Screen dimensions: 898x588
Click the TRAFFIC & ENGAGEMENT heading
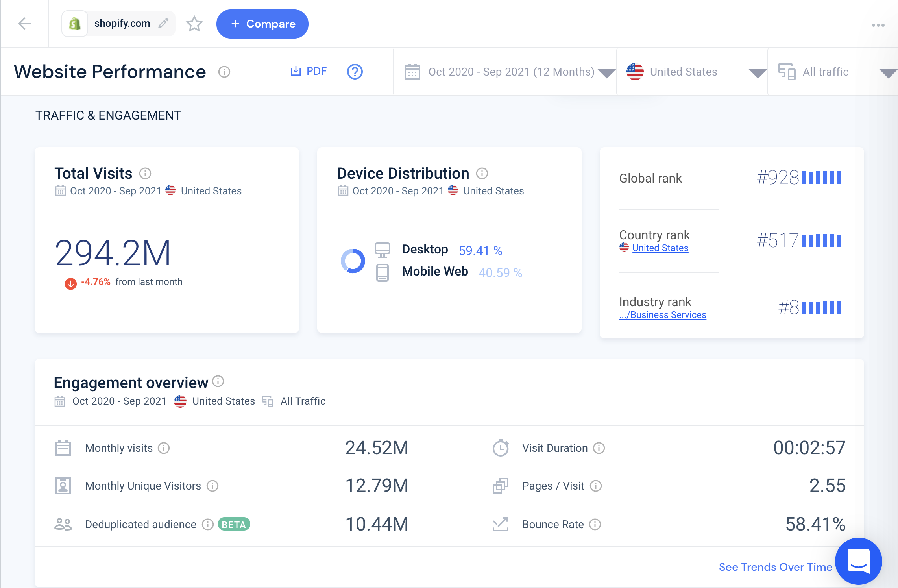[x=108, y=115]
